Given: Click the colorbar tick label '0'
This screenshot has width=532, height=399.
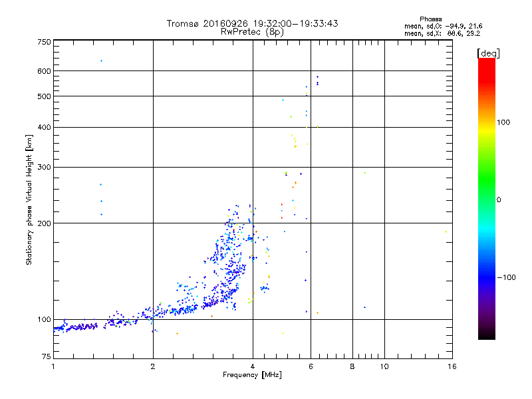Looking at the screenshot, I should pos(499,200).
